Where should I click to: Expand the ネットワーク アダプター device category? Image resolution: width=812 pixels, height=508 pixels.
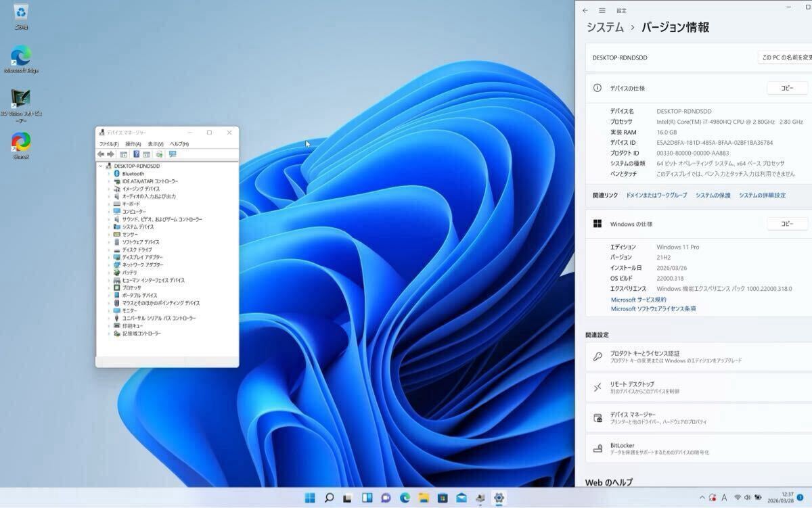pos(108,265)
